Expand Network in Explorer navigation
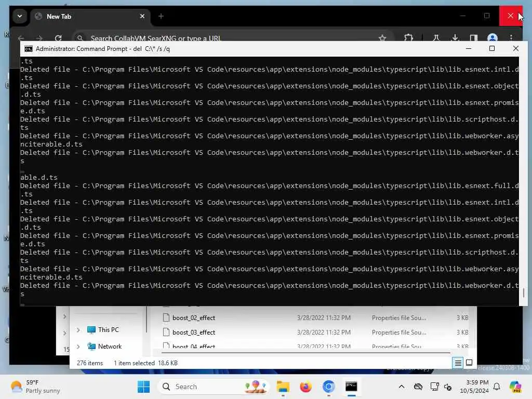Viewport: 532px width, 399px height. [78, 347]
